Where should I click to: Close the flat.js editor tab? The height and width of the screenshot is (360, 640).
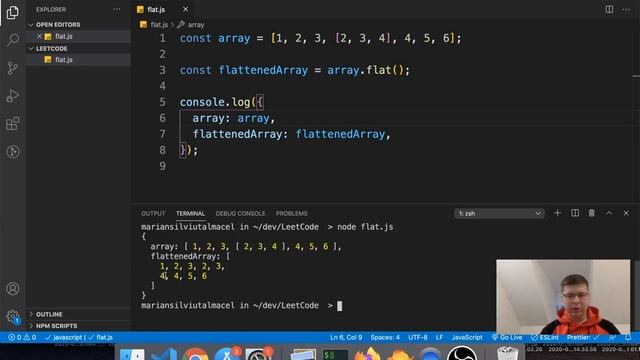185,9
